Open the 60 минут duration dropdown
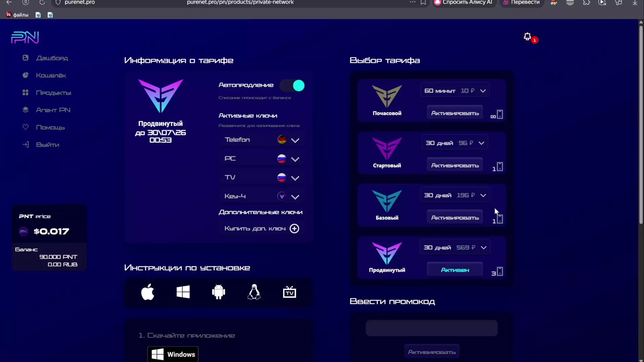The height and width of the screenshot is (362, 644). point(483,91)
